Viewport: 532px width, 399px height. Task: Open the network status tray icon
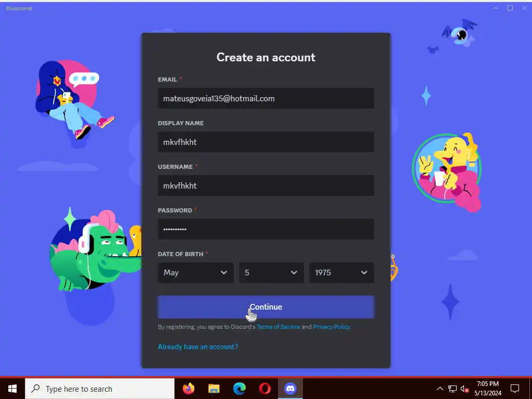453,389
